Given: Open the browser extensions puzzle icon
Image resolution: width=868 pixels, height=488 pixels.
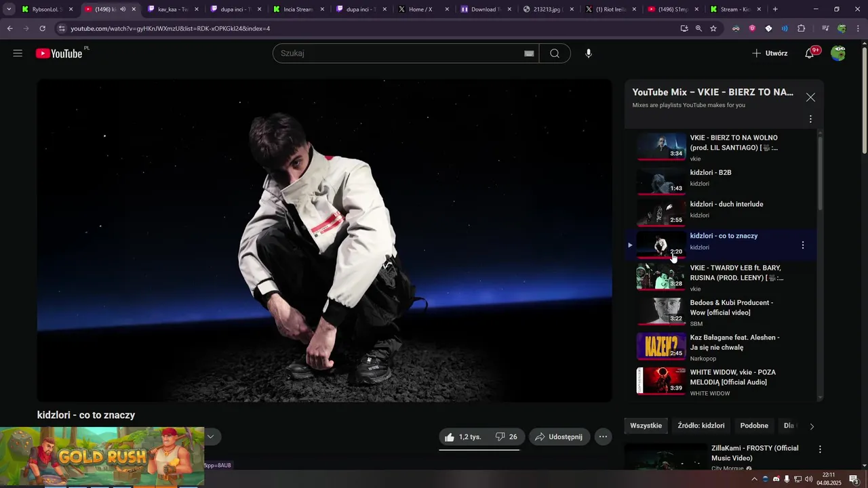Looking at the screenshot, I should tap(802, 28).
